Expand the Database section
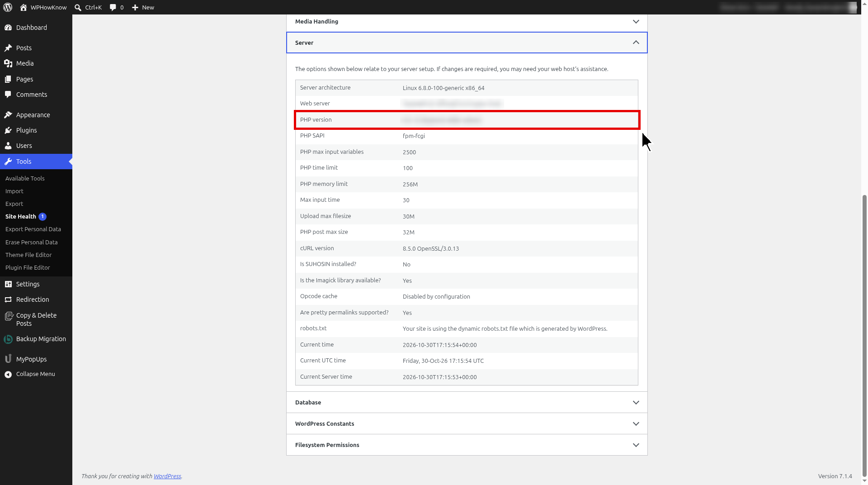This screenshot has width=868, height=485. (x=467, y=402)
